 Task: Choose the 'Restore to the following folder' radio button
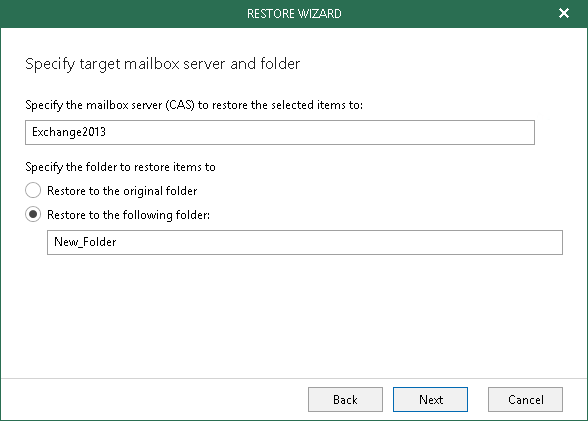(x=33, y=214)
